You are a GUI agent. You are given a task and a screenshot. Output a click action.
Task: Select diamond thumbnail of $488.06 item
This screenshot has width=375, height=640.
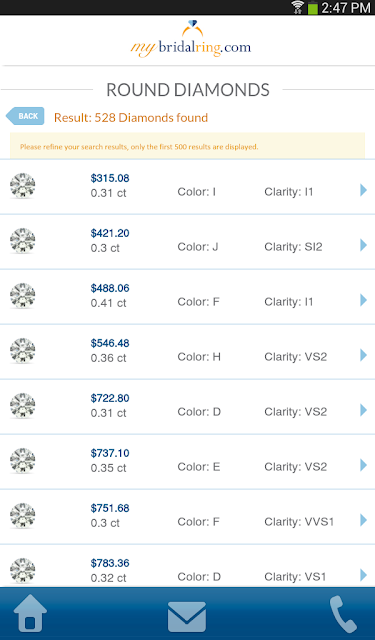[22, 296]
